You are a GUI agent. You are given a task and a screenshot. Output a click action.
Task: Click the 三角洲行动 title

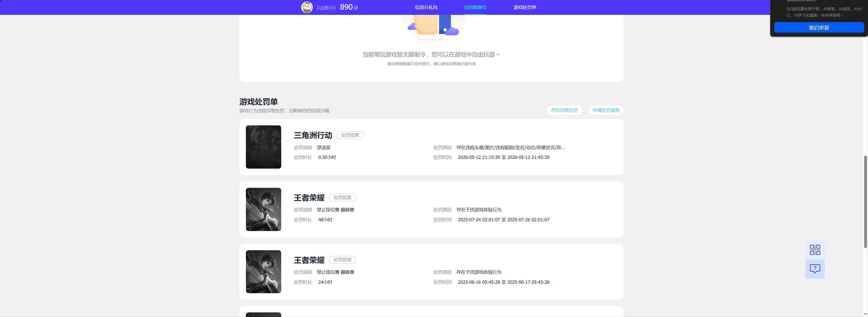(x=313, y=135)
